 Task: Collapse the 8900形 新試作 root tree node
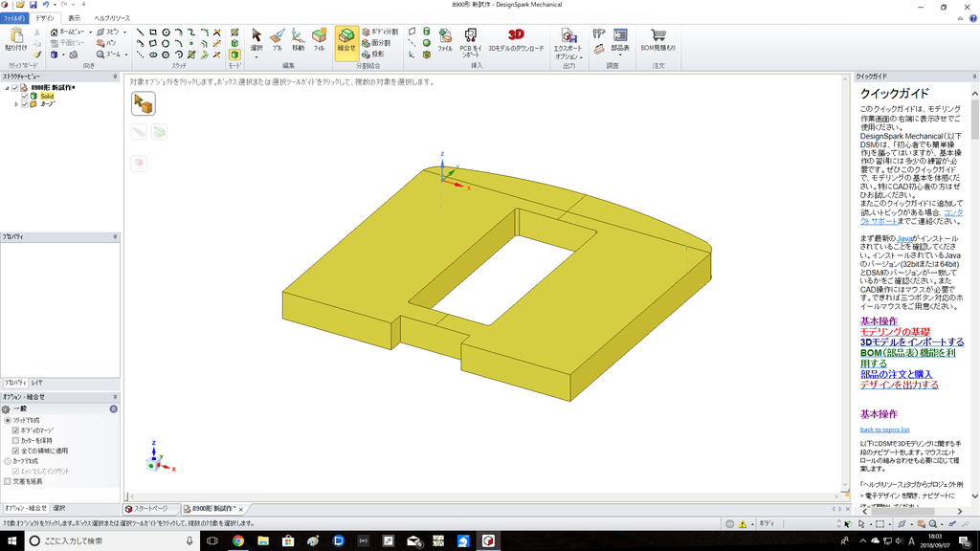[x=7, y=87]
